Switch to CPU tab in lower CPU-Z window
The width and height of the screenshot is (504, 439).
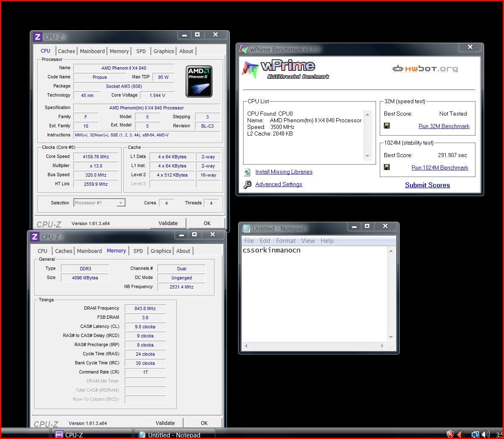coord(43,251)
